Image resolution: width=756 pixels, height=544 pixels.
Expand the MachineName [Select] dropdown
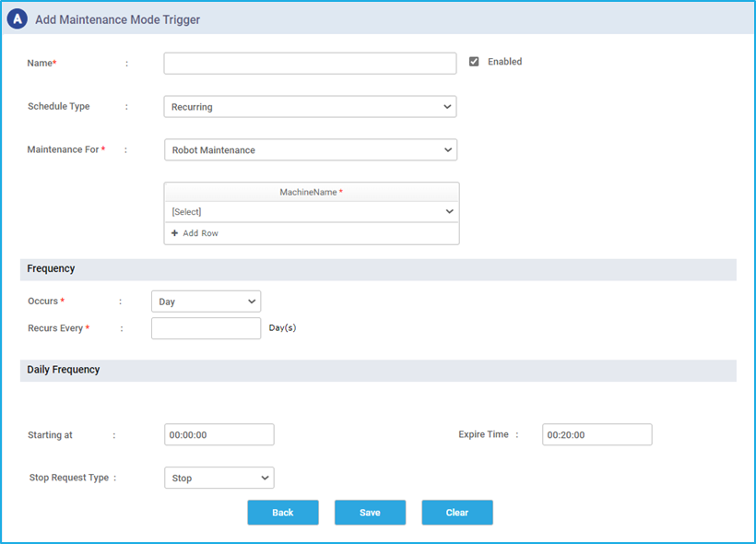click(312, 212)
